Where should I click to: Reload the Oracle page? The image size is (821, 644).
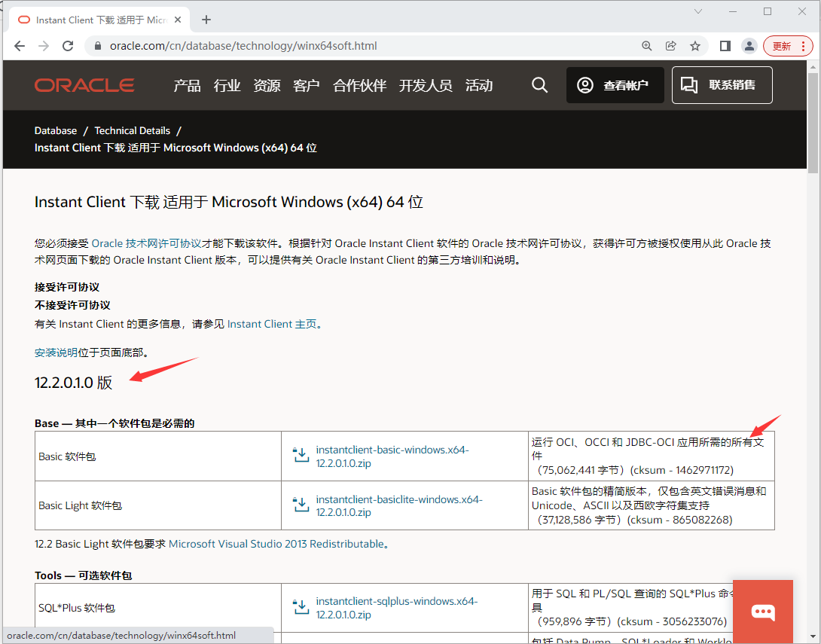click(x=68, y=46)
